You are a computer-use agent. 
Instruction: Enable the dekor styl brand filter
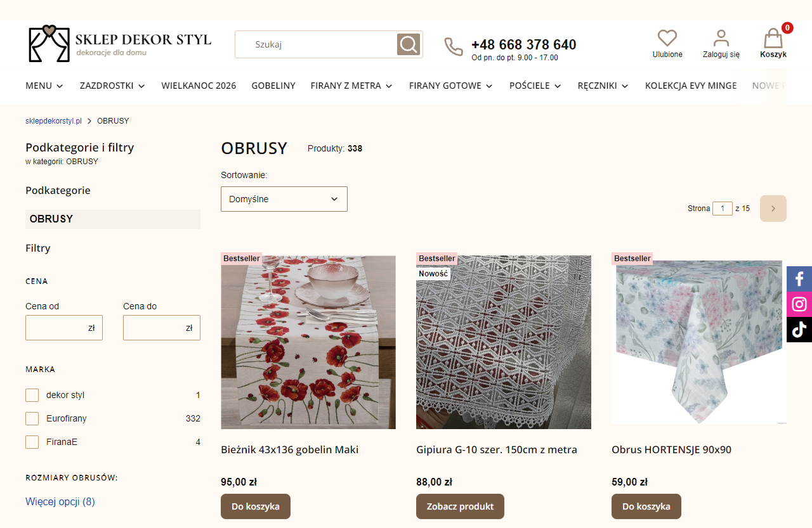pyautogui.click(x=32, y=395)
